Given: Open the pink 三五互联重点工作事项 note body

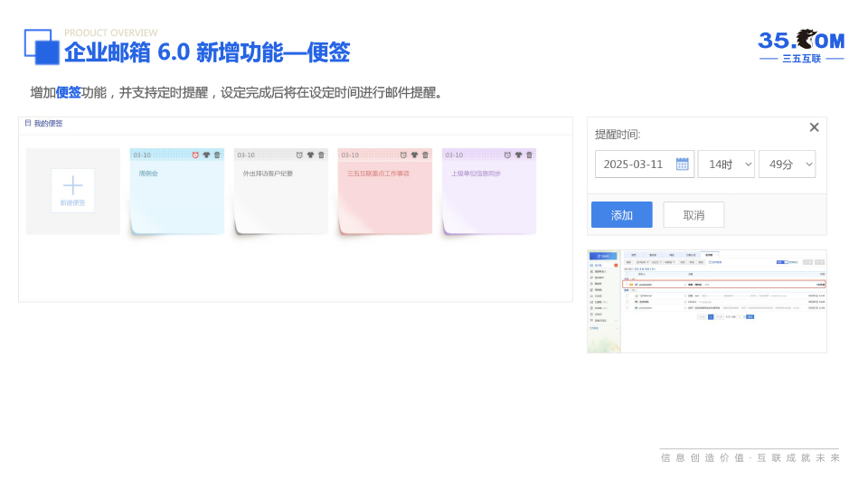Looking at the screenshot, I should point(384,196).
